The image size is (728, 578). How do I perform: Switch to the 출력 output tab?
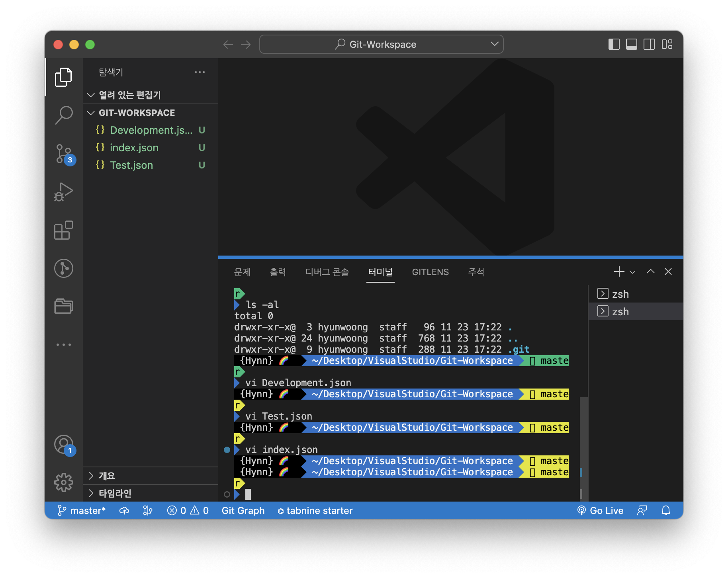(x=278, y=272)
